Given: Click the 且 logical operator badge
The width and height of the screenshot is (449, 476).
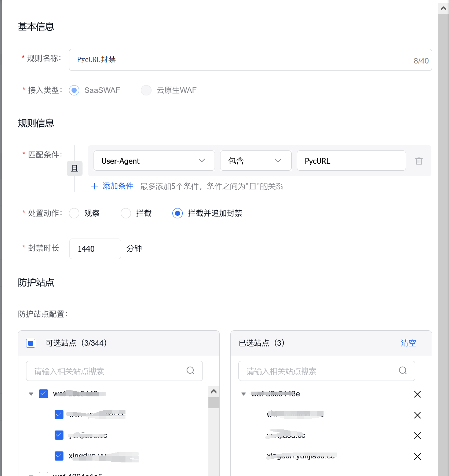Looking at the screenshot, I should pos(74,168).
